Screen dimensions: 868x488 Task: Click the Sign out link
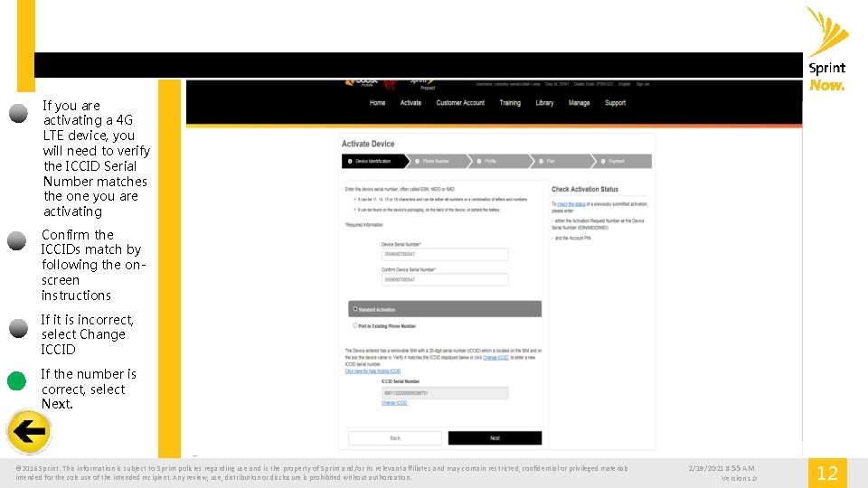click(643, 84)
